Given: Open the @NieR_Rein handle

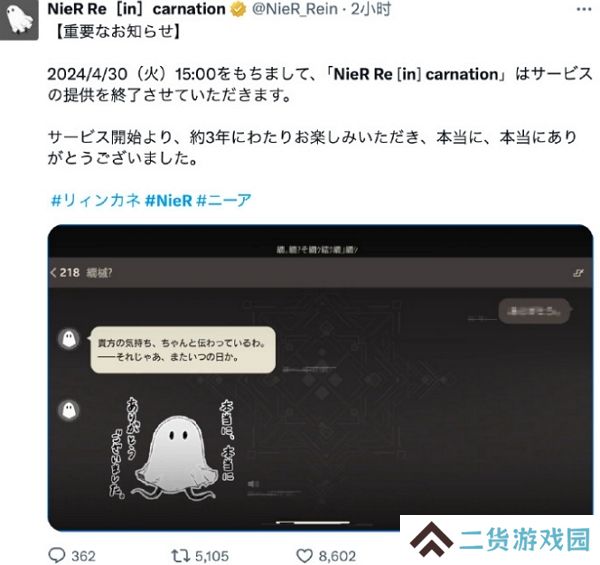Looking at the screenshot, I should (295, 9).
